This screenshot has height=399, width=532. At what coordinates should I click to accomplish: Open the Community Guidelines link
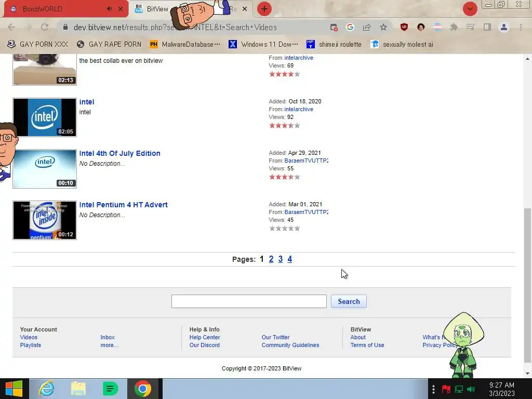coord(290,345)
